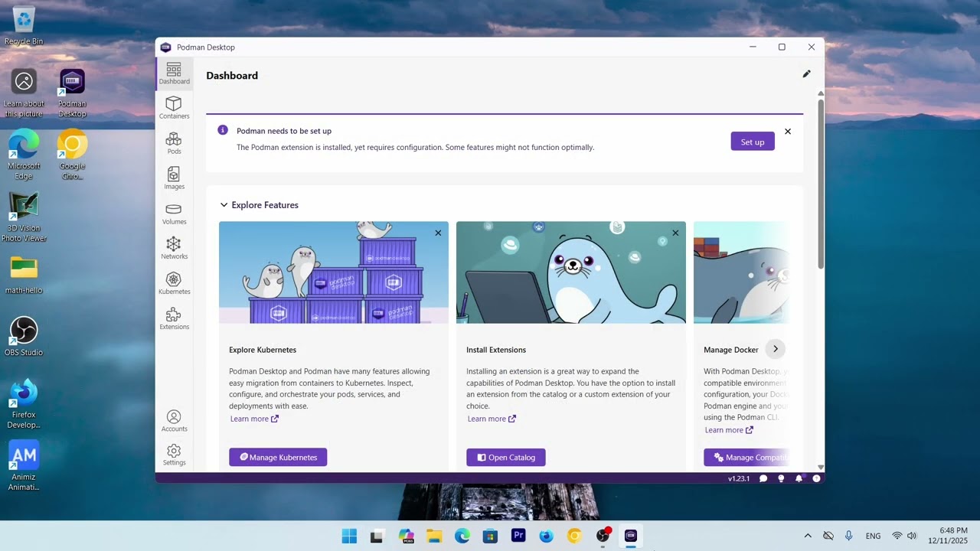Open help question mark in status bar
The image size is (980, 551).
click(816, 478)
